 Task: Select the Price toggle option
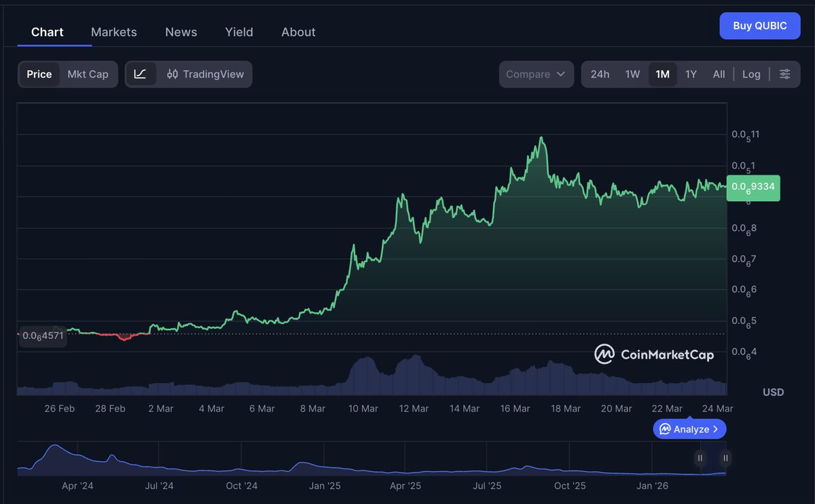point(39,74)
